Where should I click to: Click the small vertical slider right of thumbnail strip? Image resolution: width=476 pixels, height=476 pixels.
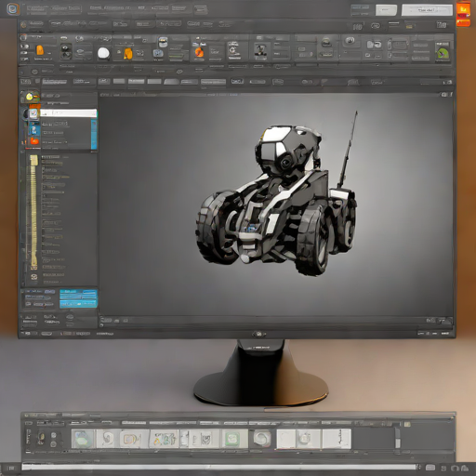point(397,438)
